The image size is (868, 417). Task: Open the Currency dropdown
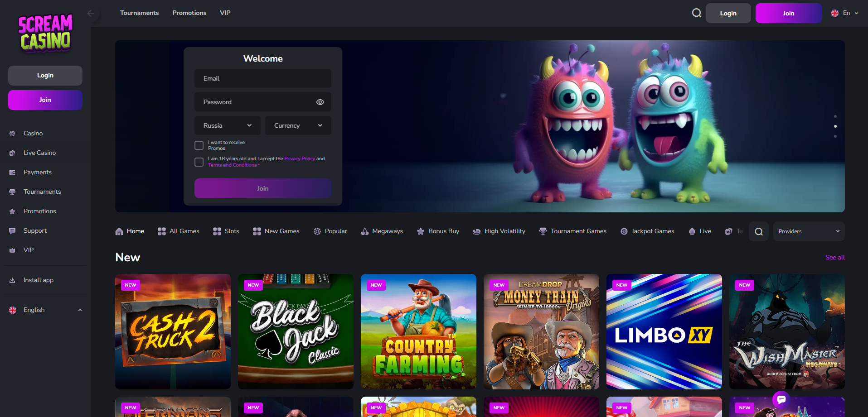click(298, 125)
